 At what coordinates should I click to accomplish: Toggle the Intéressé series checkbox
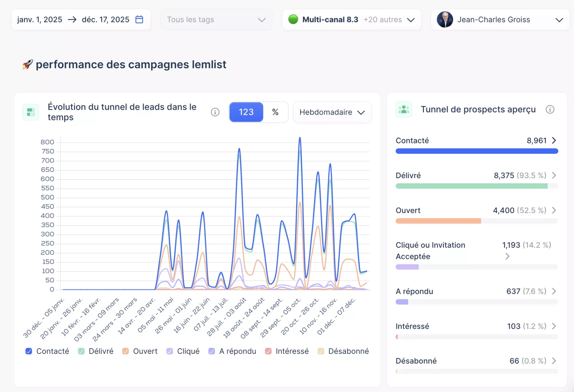click(x=268, y=351)
